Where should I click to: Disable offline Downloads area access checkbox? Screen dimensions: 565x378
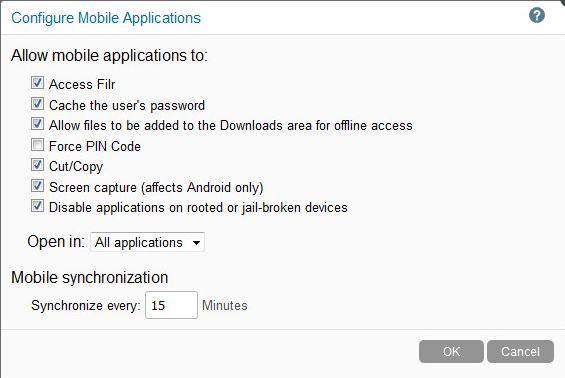37,124
